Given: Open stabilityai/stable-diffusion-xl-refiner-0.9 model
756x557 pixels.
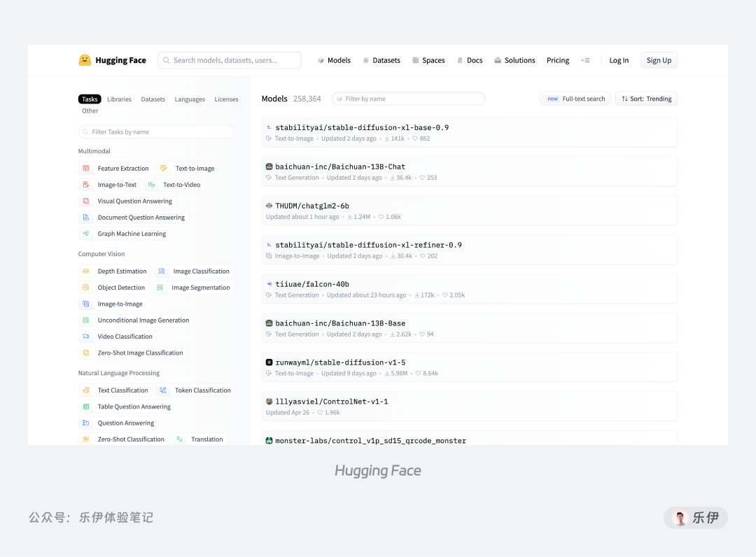Looking at the screenshot, I should point(469,250).
